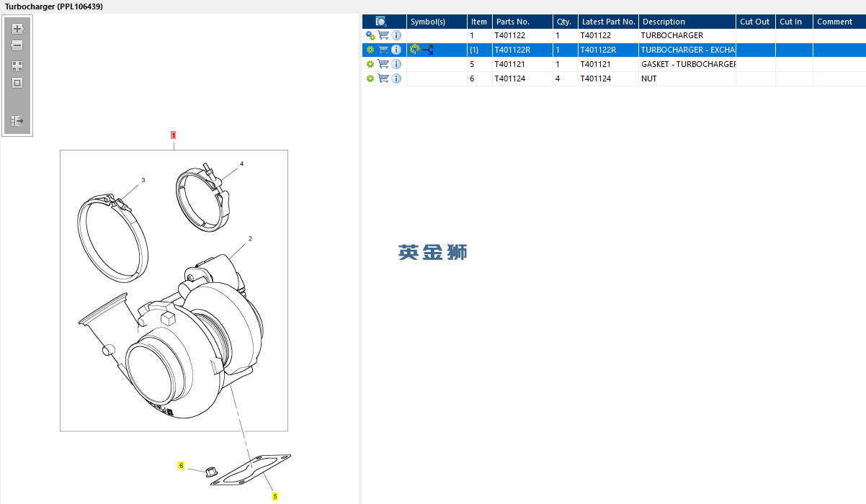Sort by the Symbol(s) column header
This screenshot has width=866, height=504.
[x=437, y=22]
